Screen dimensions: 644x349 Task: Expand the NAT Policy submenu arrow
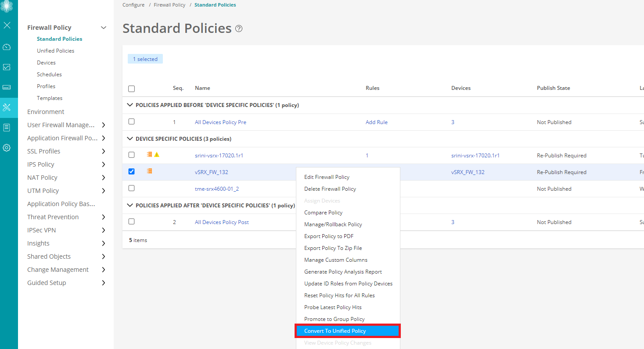(x=104, y=178)
